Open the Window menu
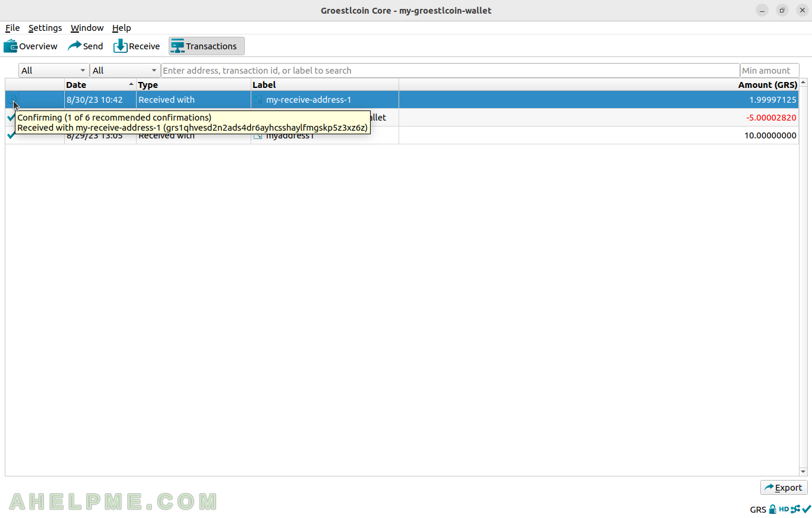Screen dimensions: 812x518 coord(87,28)
